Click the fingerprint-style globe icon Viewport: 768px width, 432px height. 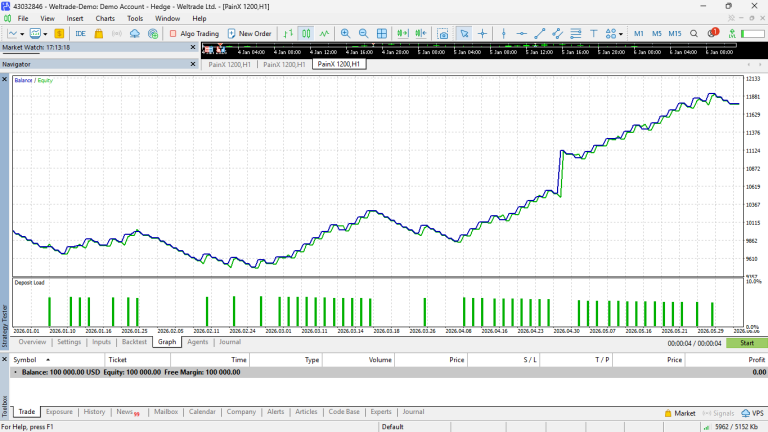tap(153, 34)
